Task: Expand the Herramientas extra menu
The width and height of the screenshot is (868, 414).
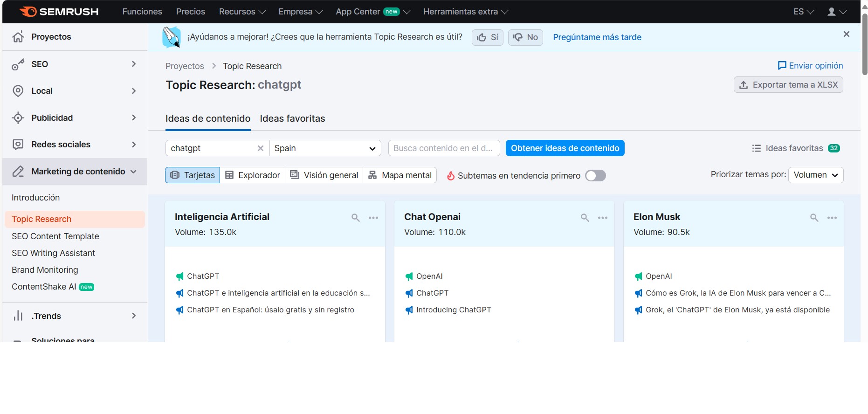Action: (466, 12)
